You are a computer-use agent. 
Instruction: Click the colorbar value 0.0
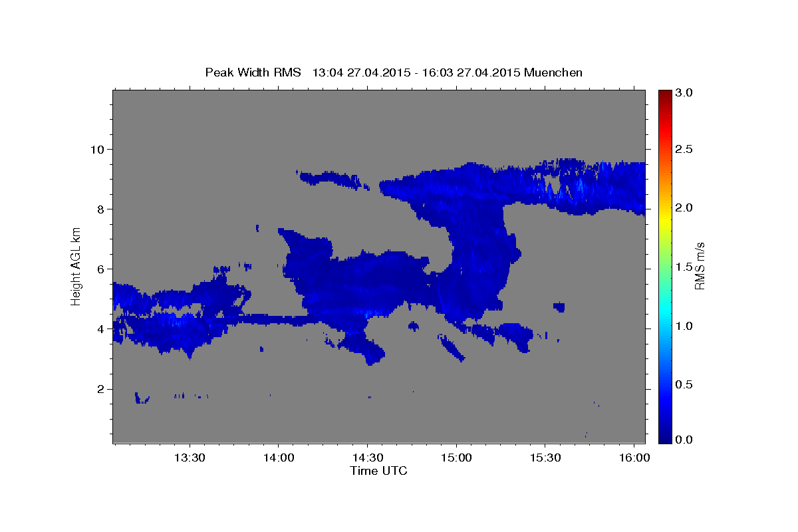[685, 440]
